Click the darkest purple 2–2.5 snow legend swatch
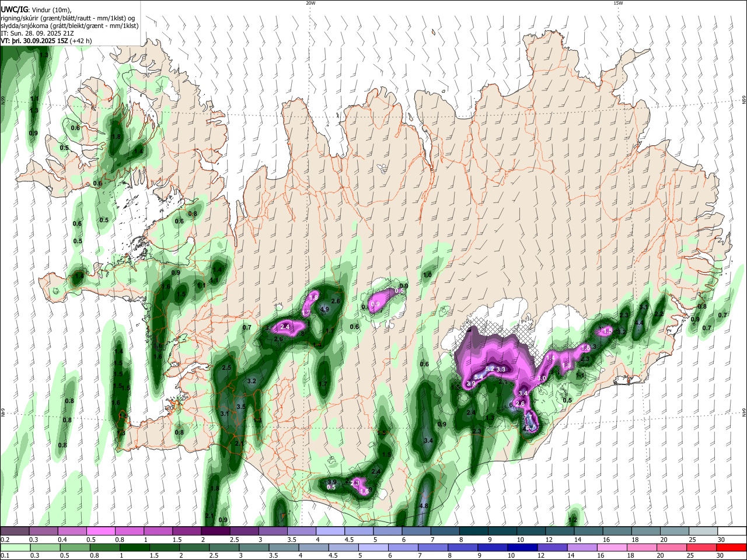This screenshot has height=560, width=747. click(215, 531)
